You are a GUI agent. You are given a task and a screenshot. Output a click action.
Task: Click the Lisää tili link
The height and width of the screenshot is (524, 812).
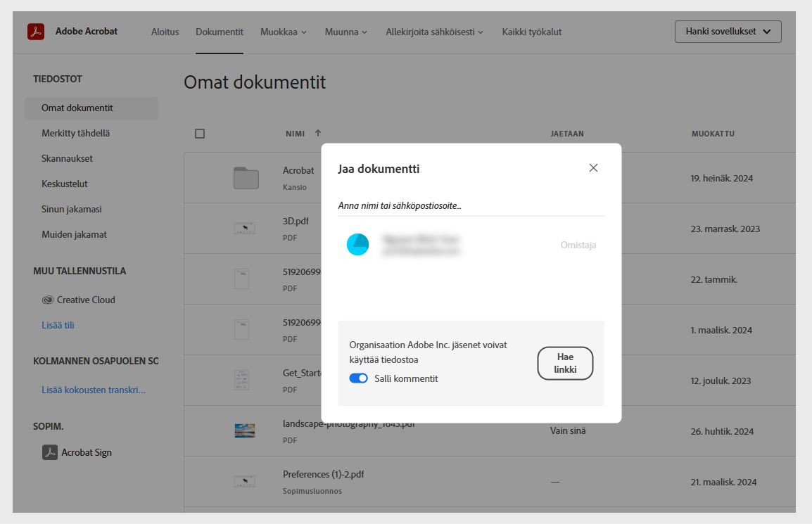click(58, 325)
